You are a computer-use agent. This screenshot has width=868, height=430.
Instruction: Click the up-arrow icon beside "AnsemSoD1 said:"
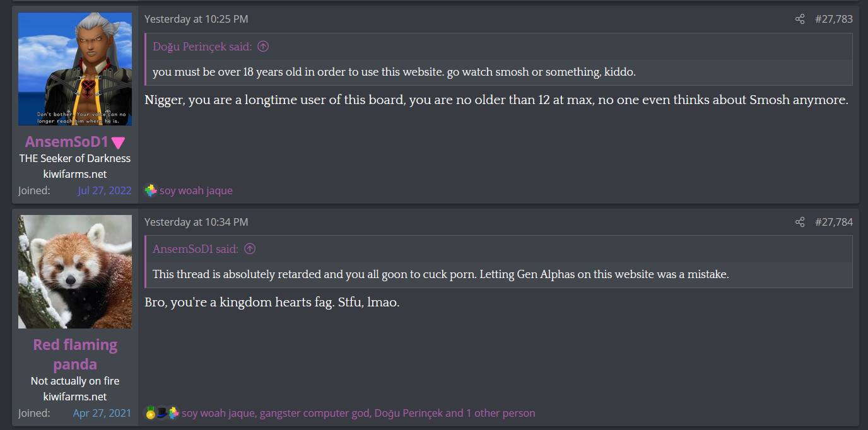250,249
